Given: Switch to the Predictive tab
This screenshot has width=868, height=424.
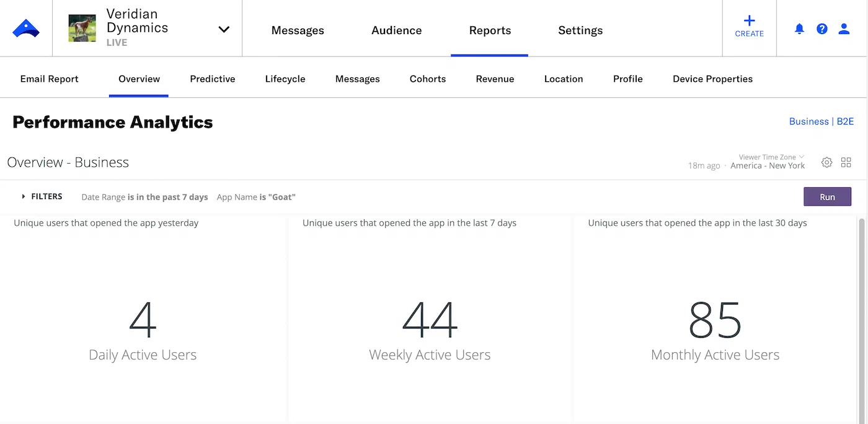Looking at the screenshot, I should point(212,79).
